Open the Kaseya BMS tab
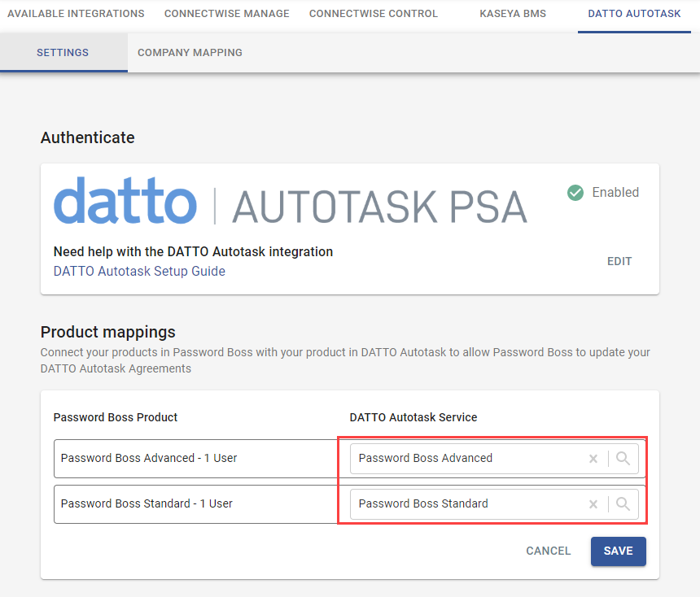Image resolution: width=700 pixels, height=597 pixels. point(513,14)
